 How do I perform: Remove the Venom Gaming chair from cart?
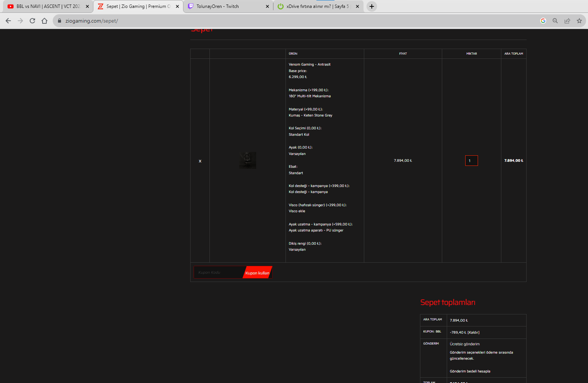click(200, 161)
